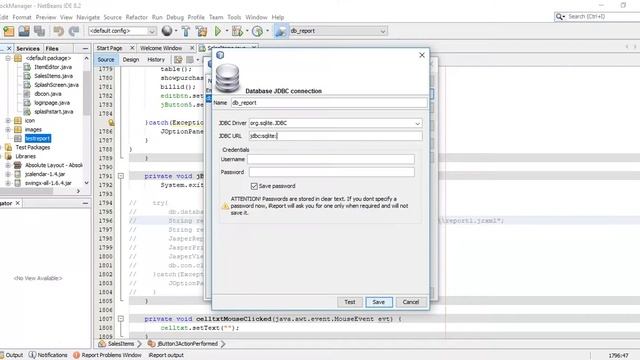The width and height of the screenshot is (640, 360).
Task: Click the Redo arrow icon
Action: 74,31
